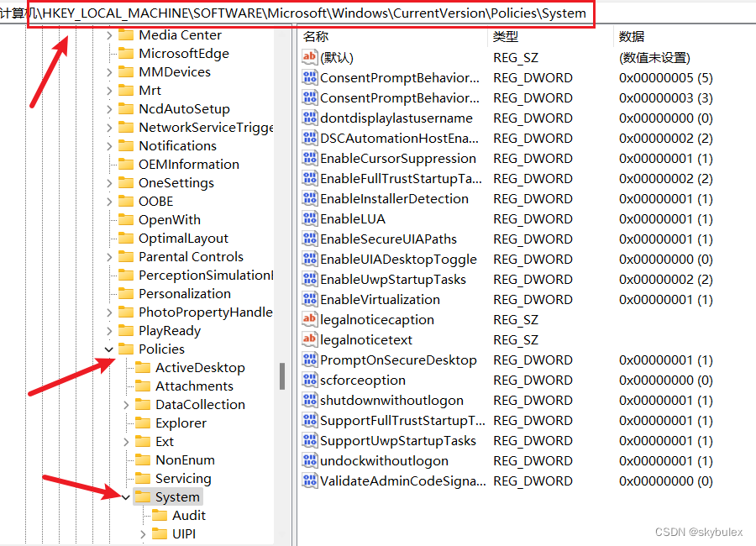This screenshot has height=546, width=756.
Task: Click the Explorer folder icon
Action: [x=143, y=423]
